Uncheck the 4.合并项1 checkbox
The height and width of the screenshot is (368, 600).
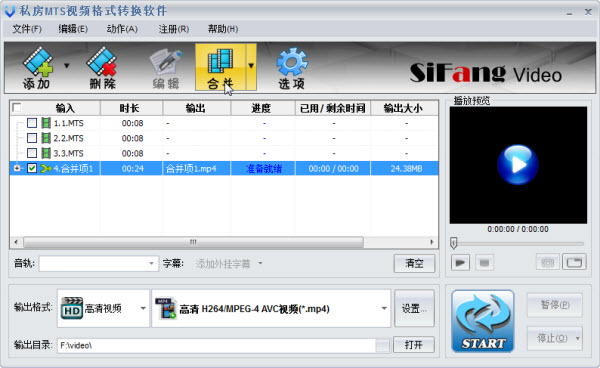pos(32,168)
